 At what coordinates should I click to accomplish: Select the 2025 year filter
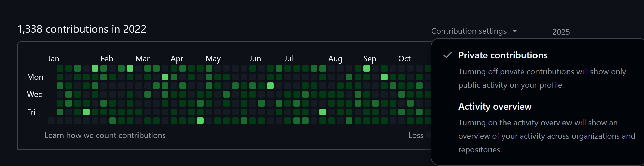pyautogui.click(x=561, y=32)
